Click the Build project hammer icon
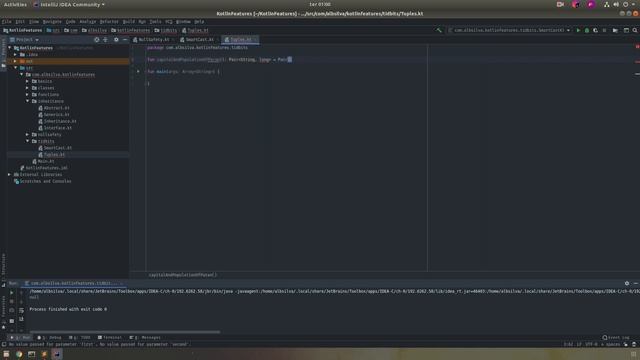Image resolution: width=640 pixels, height=360 pixels. pyautogui.click(x=439, y=30)
